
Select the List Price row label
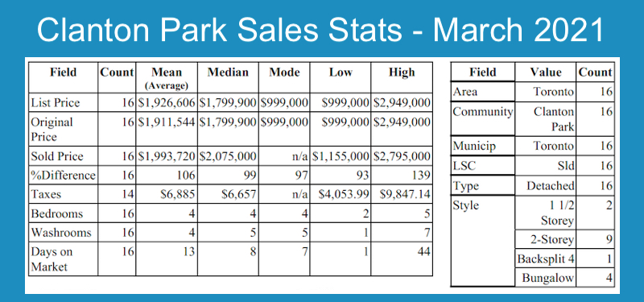point(56,103)
